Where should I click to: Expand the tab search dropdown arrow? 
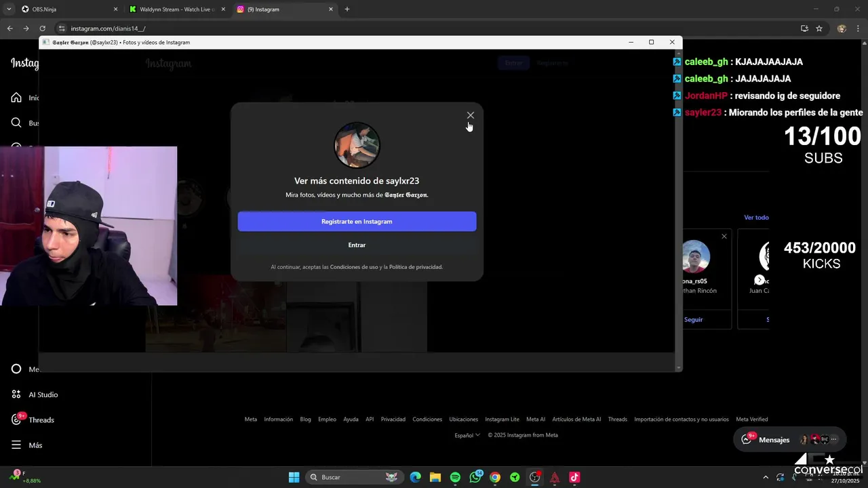tap(9, 9)
